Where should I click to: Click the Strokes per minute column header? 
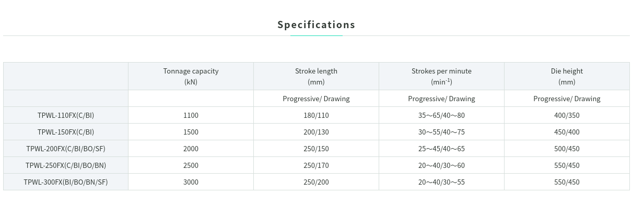442,76
